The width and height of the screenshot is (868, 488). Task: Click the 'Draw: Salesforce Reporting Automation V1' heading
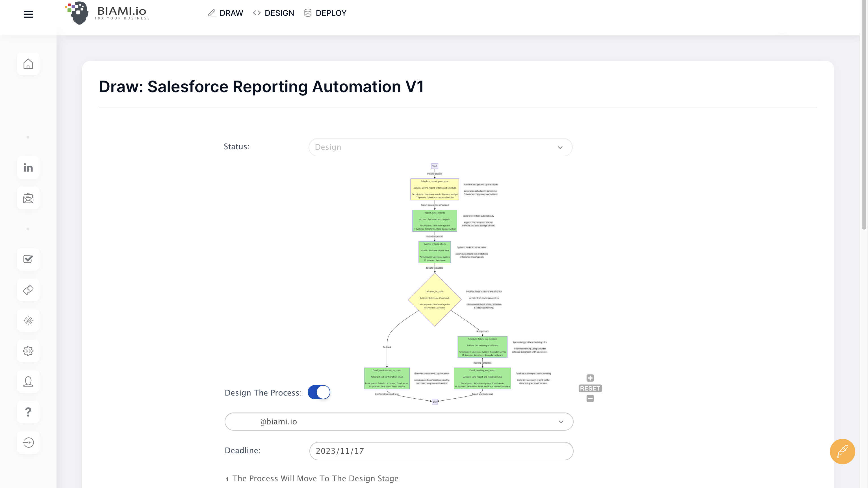261,87
